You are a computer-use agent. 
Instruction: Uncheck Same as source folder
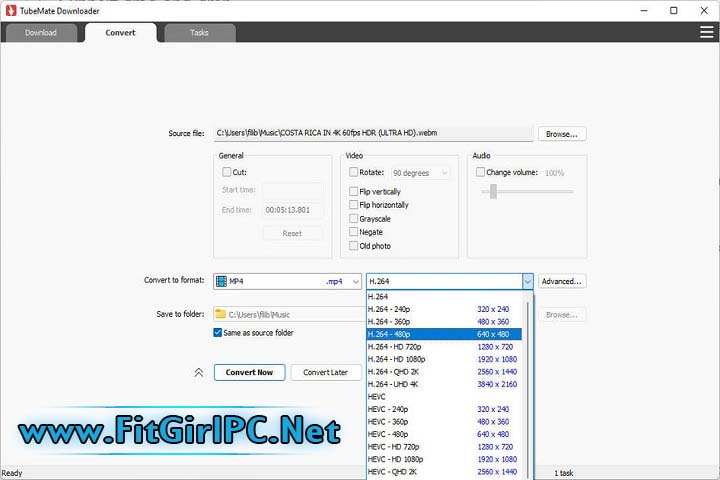click(218, 332)
